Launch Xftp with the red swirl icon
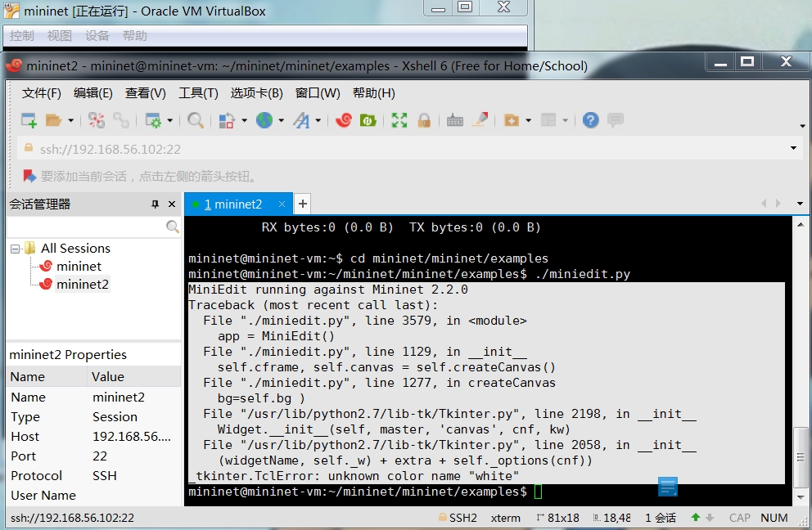Screen dimensions: 812x530 click(x=343, y=120)
